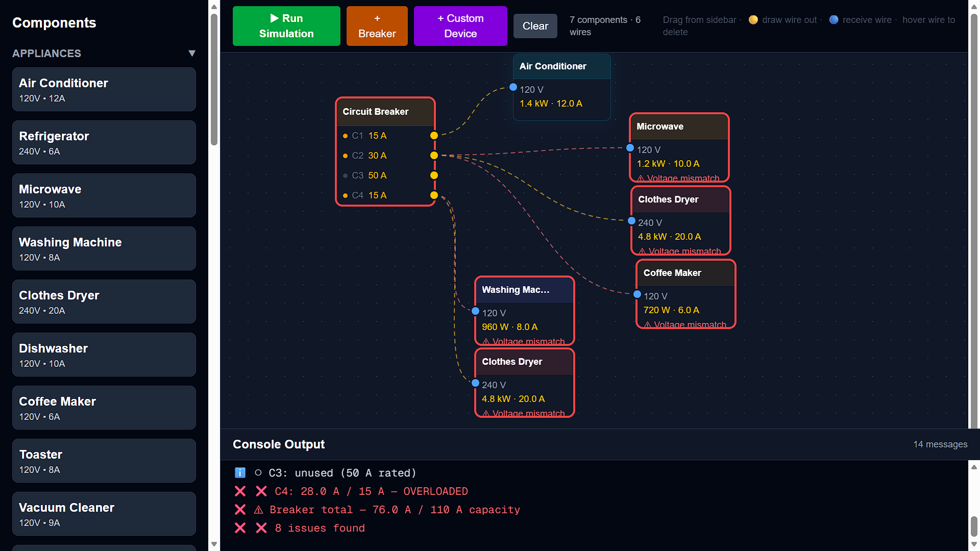Click the C2 yellow output port
Image resolution: width=980 pixels, height=551 pixels.
click(434, 156)
